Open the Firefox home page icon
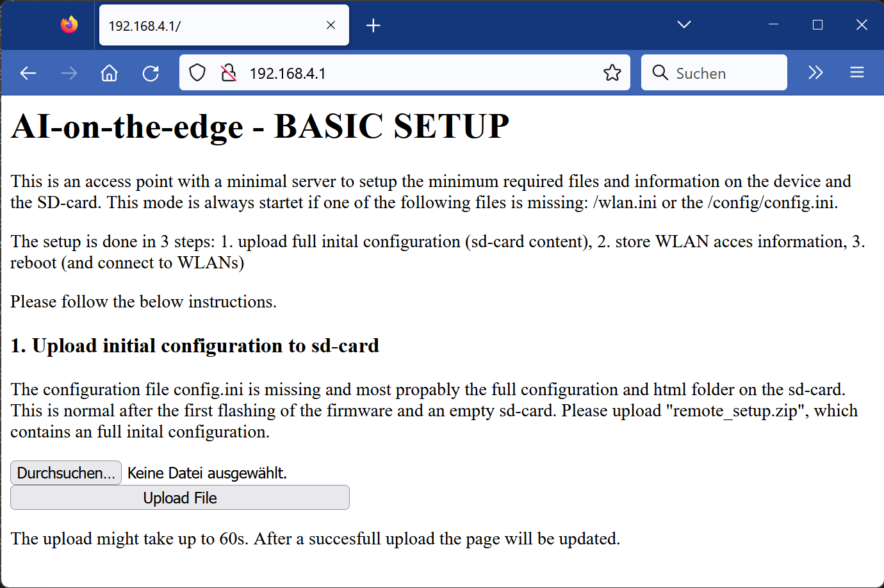 [x=109, y=72]
